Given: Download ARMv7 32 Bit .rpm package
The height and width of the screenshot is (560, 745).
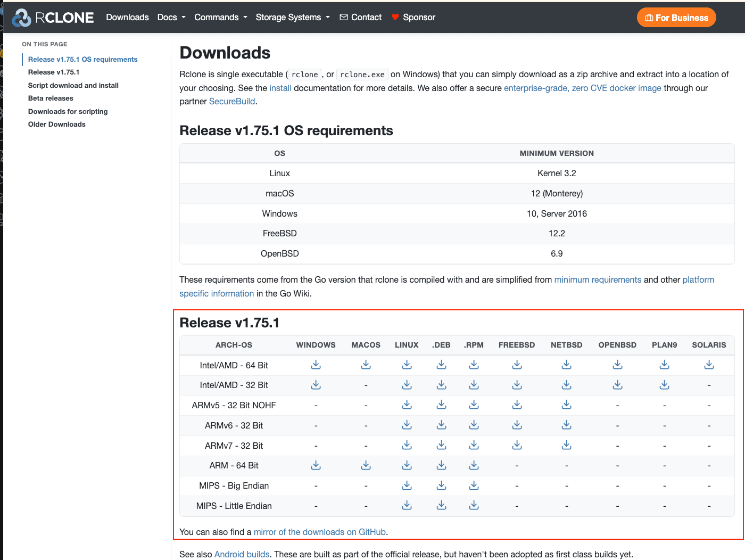Looking at the screenshot, I should [x=474, y=445].
